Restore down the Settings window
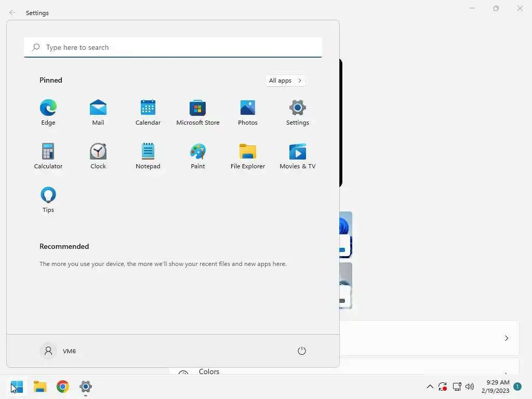532x399 pixels. coord(496,8)
